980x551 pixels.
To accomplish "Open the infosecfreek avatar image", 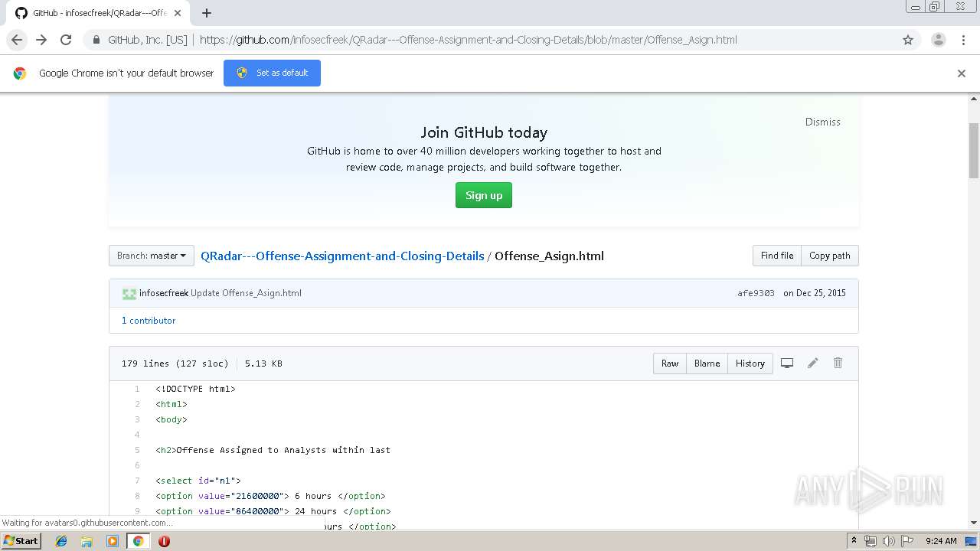I will click(x=129, y=293).
